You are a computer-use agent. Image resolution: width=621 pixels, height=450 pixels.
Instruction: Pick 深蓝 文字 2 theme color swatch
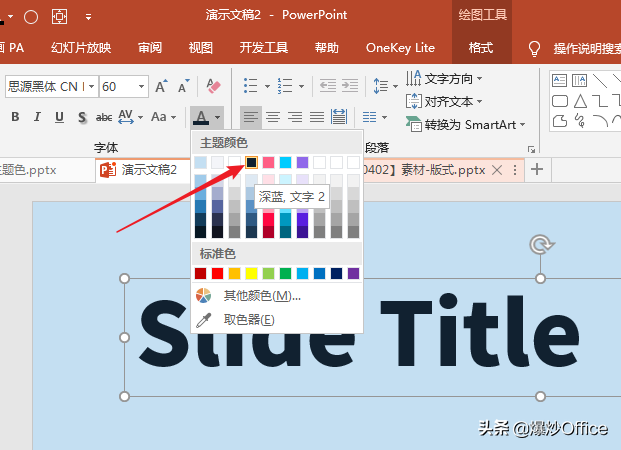point(251,162)
